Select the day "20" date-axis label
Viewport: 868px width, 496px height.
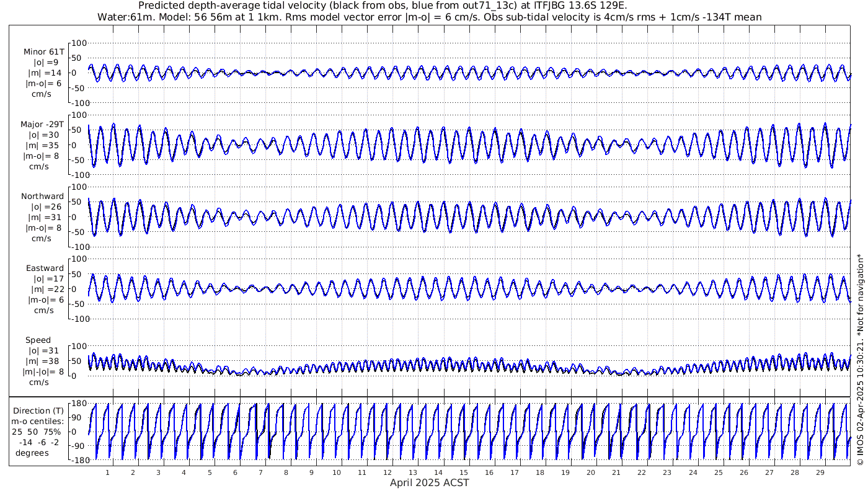point(591,472)
